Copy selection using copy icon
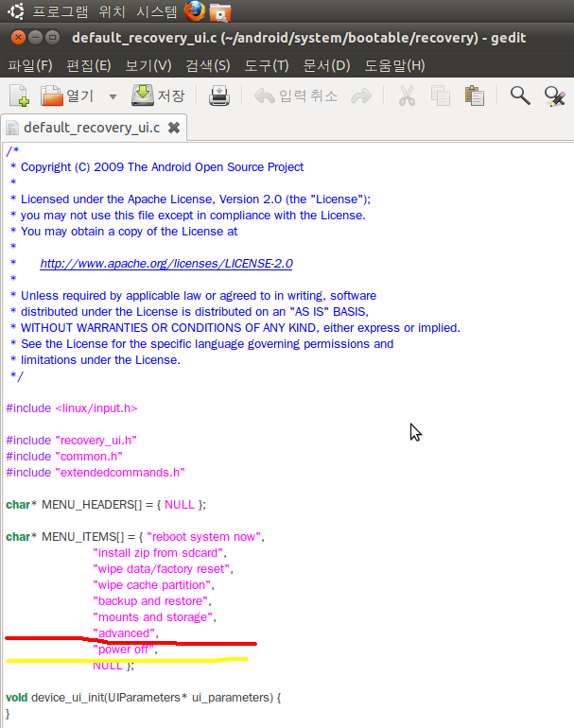574x728 pixels. pos(441,96)
